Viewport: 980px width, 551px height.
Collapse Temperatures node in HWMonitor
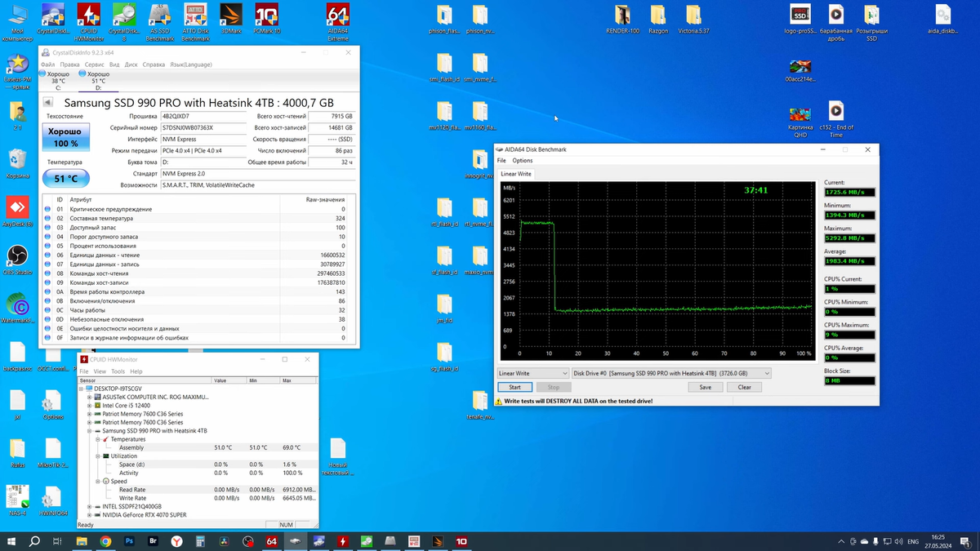(x=97, y=439)
